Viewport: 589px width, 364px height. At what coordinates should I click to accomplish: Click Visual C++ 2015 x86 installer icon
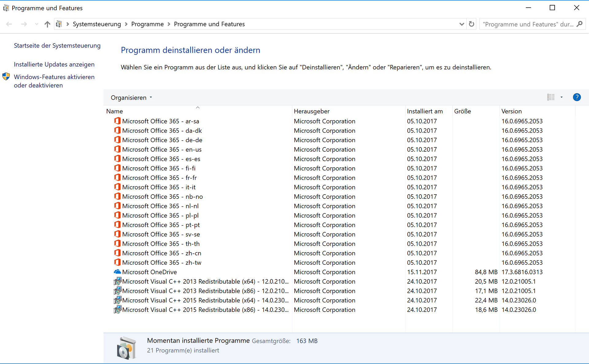coord(117,309)
